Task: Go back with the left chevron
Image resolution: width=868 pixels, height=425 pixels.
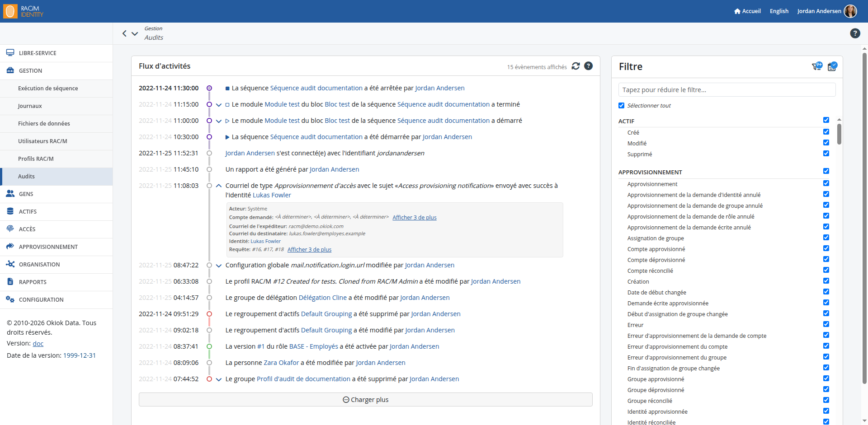Action: [x=124, y=33]
